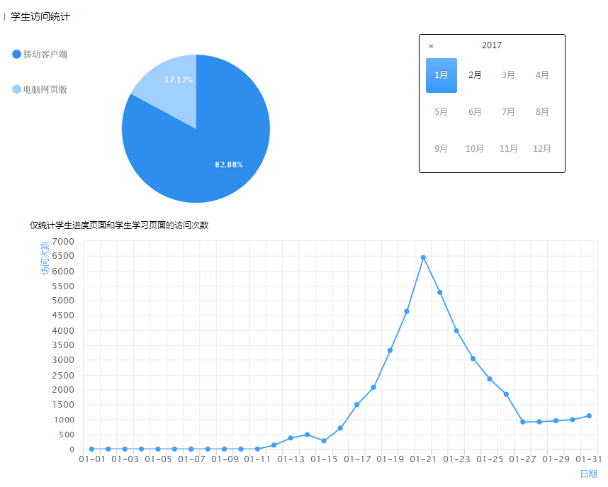This screenshot has height=487, width=608.
Task: Select 2月 in the month picker
Action: [475, 75]
